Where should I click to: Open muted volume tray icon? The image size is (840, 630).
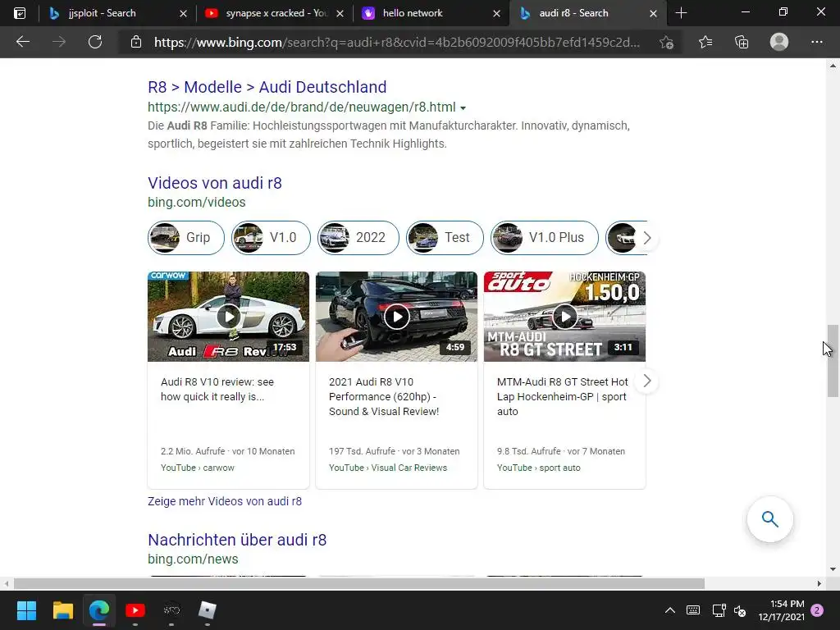click(741, 610)
